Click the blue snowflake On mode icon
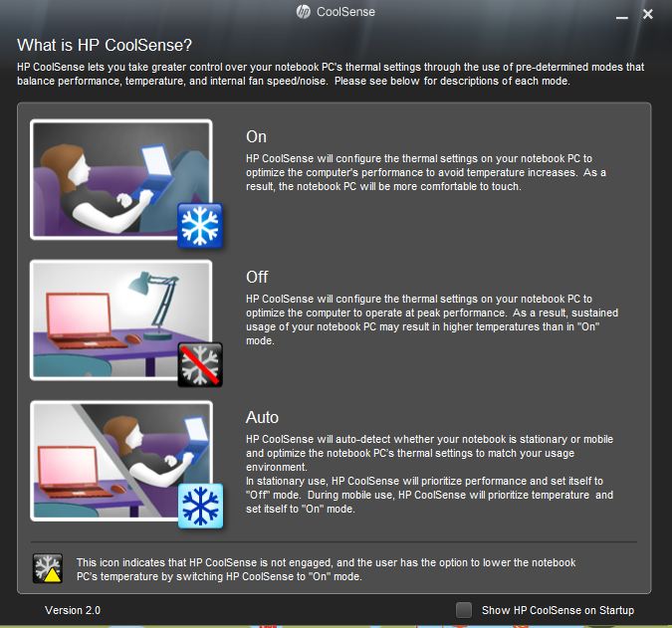672x628 pixels. coord(200,226)
